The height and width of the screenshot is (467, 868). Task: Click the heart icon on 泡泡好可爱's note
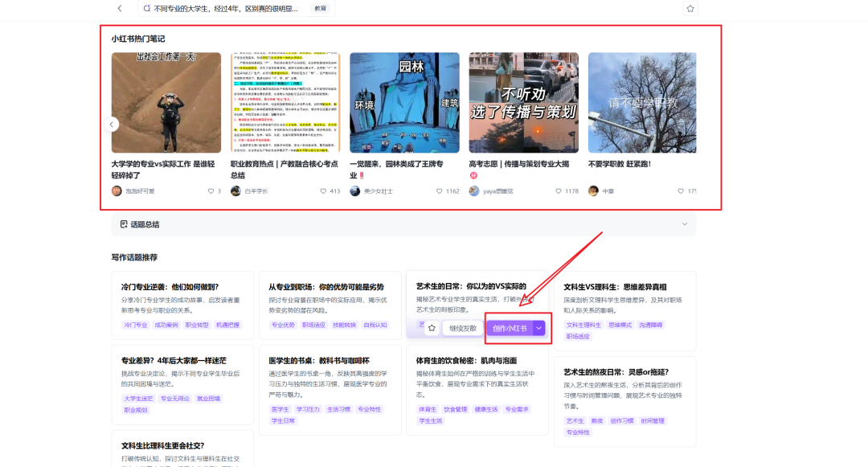point(211,190)
